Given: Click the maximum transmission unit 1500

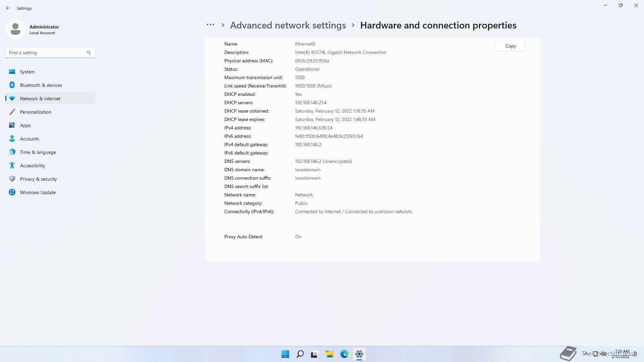Looking at the screenshot, I should [300, 77].
